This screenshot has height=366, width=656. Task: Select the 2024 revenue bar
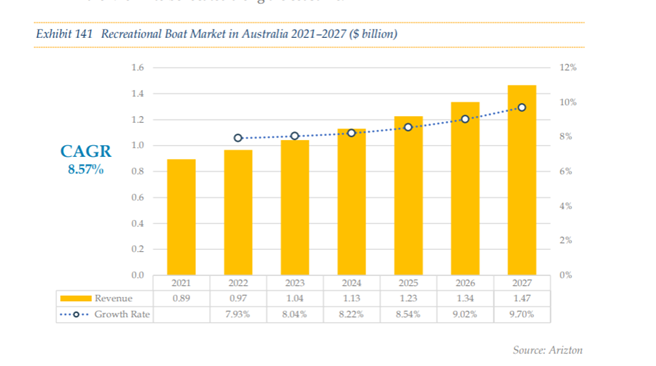click(x=351, y=202)
